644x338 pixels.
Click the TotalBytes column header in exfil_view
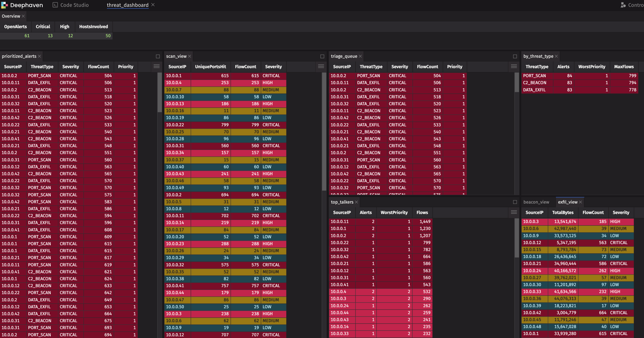tap(563, 212)
